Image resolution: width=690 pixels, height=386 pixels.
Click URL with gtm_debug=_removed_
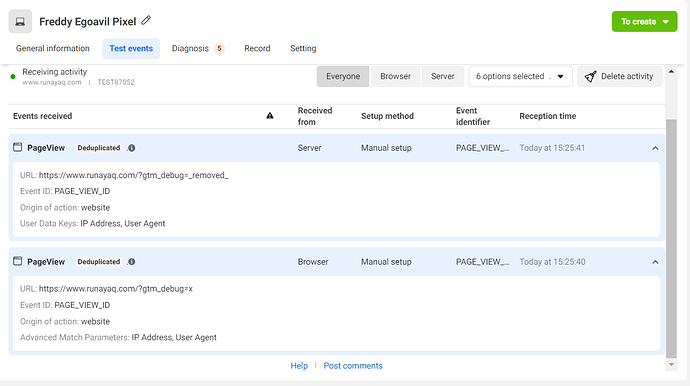[x=133, y=175]
